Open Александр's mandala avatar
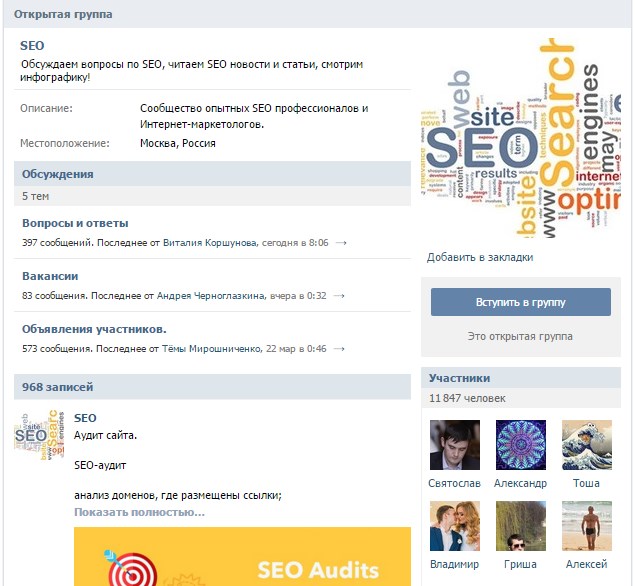635x586 pixels. [x=520, y=445]
